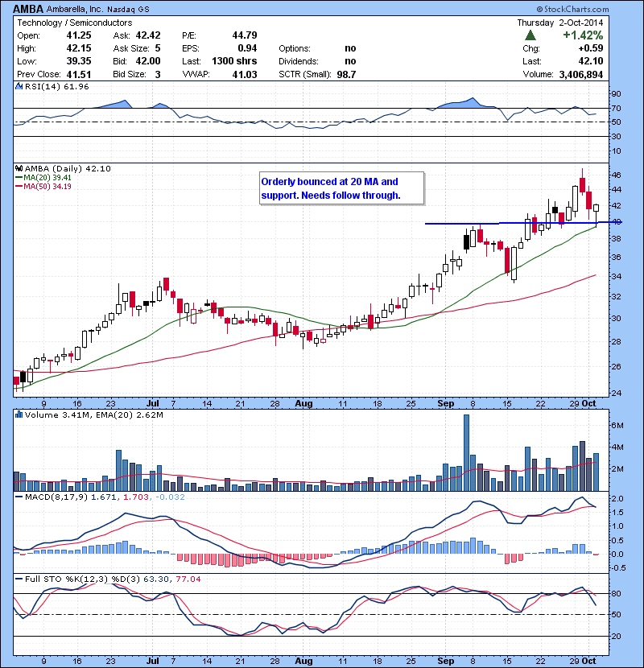644x668 pixels.
Task: Click the tallest September volume bar
Action: click(x=466, y=453)
